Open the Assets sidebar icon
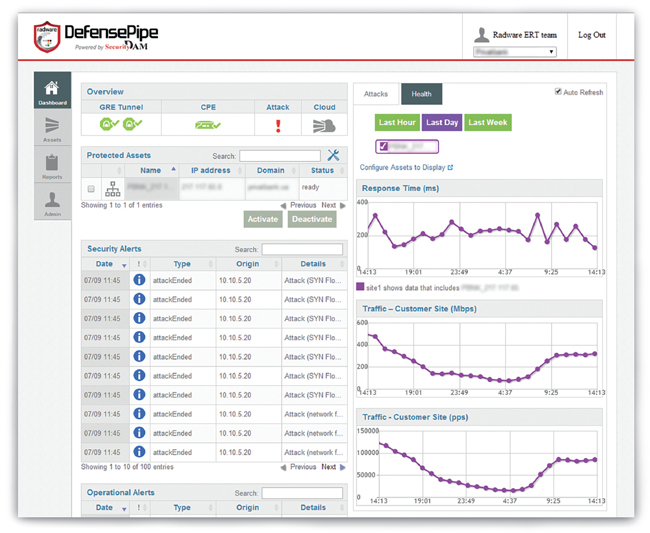The width and height of the screenshot is (650, 533). tap(52, 125)
